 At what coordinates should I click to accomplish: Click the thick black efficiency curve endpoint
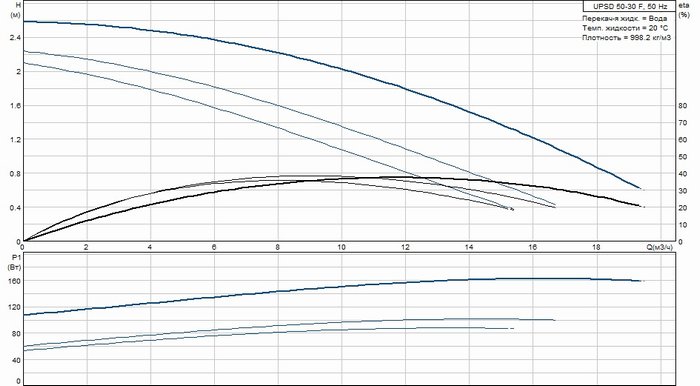(x=641, y=206)
